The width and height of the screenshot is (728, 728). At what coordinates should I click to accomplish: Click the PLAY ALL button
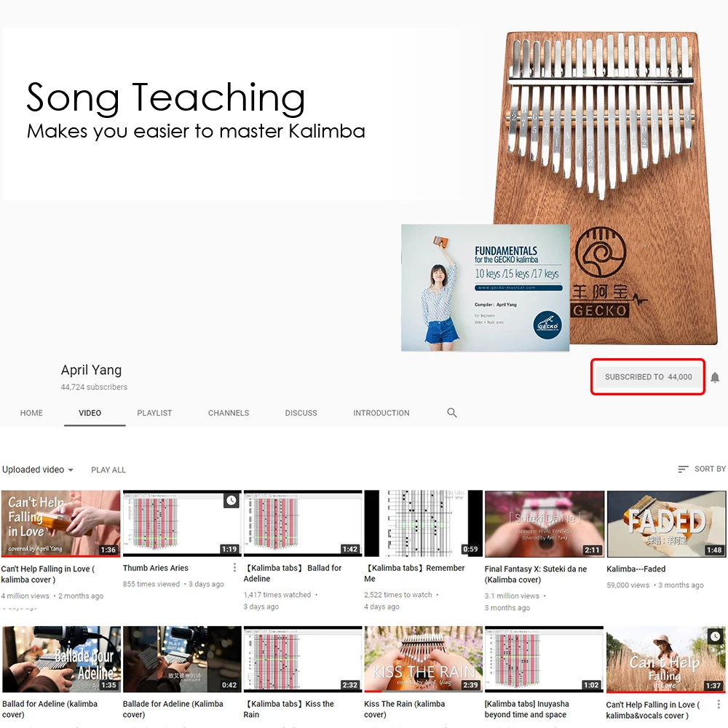[108, 470]
